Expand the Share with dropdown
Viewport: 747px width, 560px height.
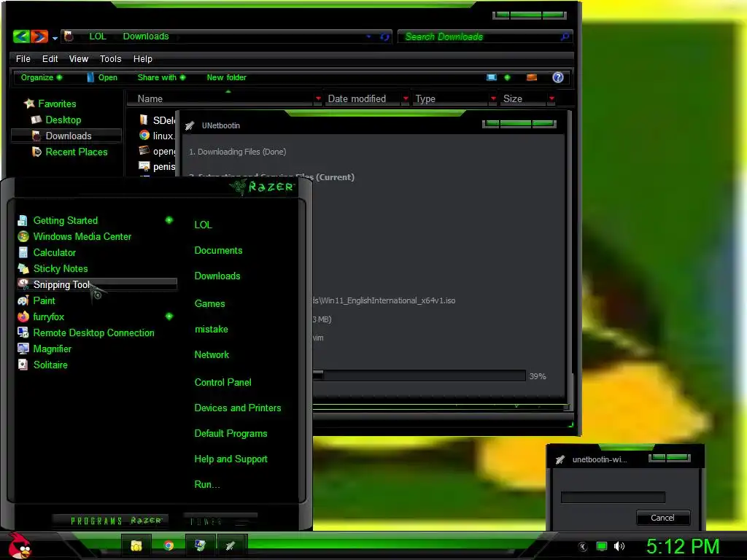[x=161, y=77]
